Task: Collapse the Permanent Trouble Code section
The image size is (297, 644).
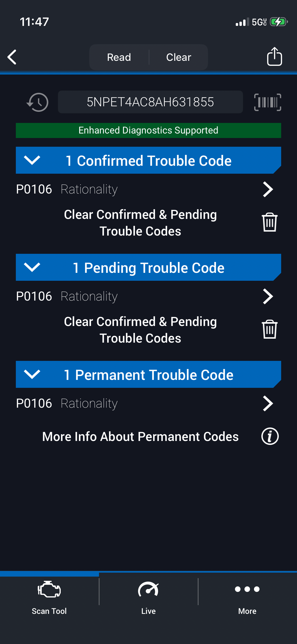Action: [x=32, y=374]
